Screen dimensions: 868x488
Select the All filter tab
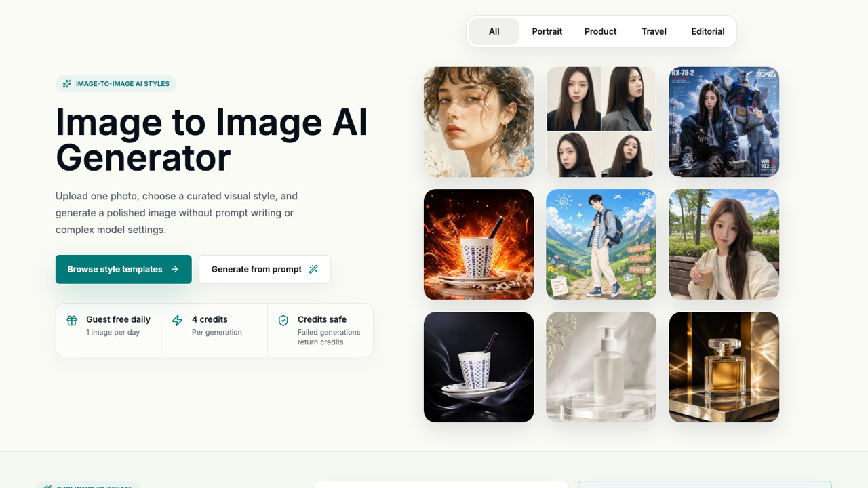(x=494, y=31)
